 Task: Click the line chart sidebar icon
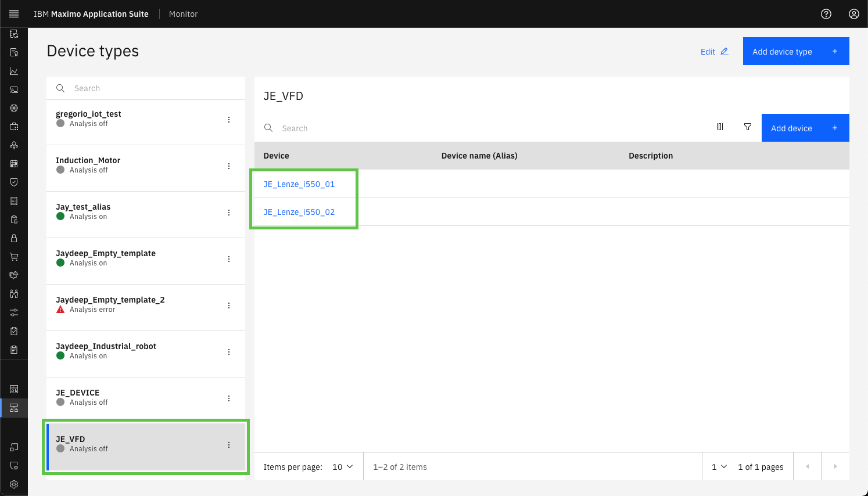click(14, 71)
